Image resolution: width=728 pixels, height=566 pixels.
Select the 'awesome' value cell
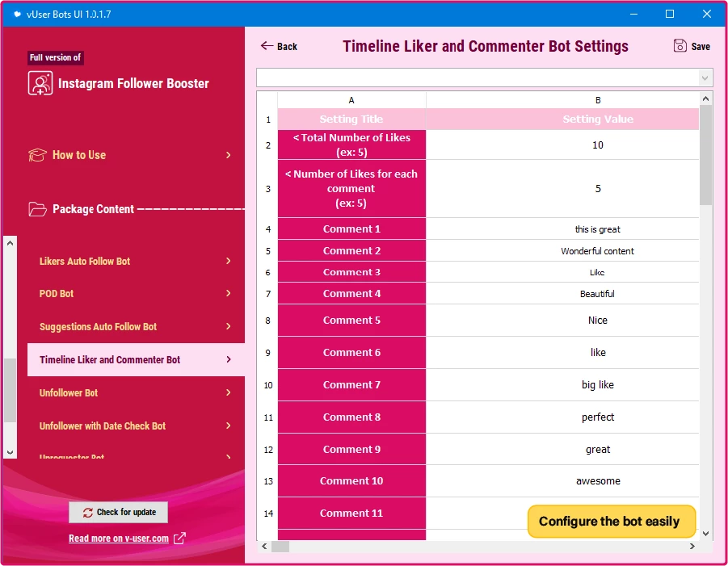(x=562, y=481)
